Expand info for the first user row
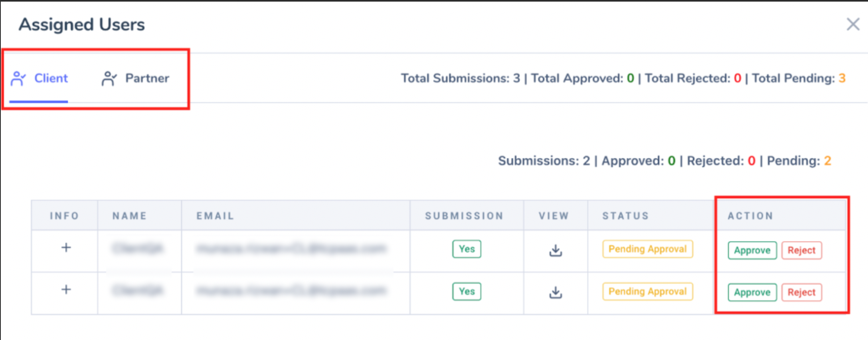This screenshot has height=340, width=868. (66, 248)
